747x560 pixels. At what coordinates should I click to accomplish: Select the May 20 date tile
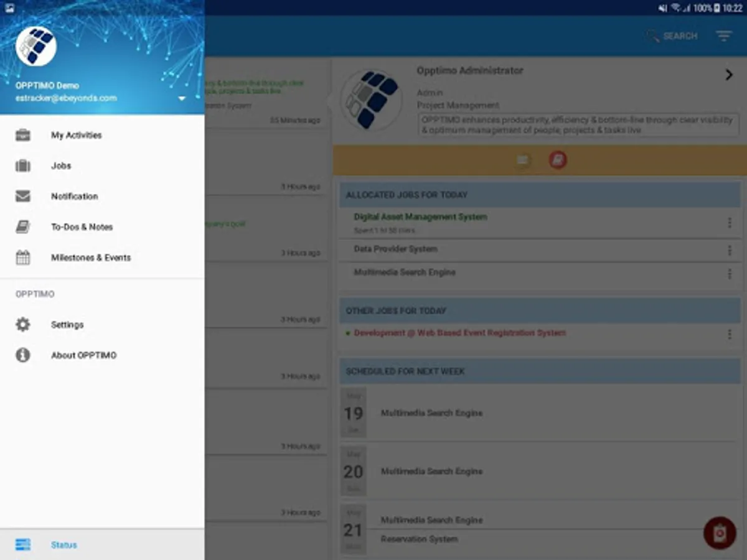point(354,471)
